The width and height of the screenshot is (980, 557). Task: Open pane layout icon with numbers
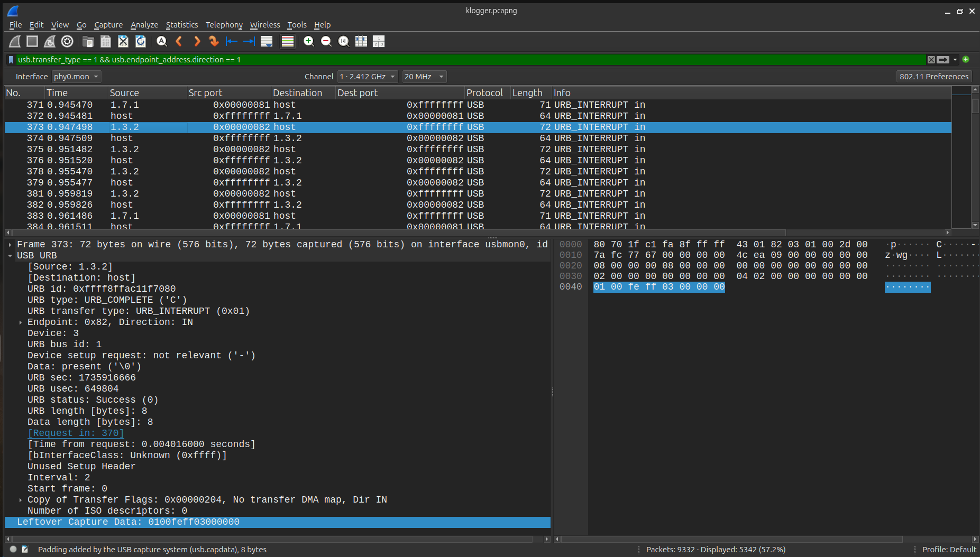(379, 41)
